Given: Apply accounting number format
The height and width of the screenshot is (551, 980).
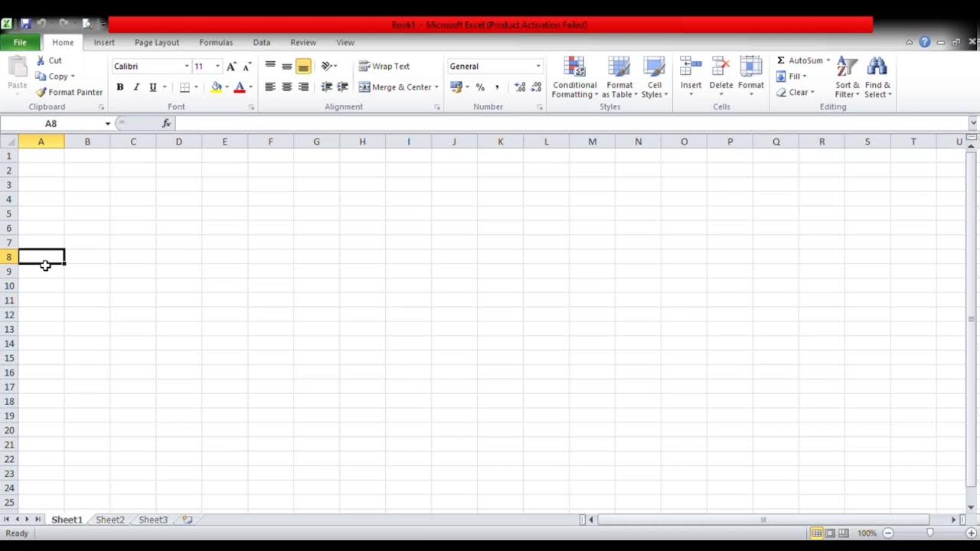Looking at the screenshot, I should coord(456,87).
